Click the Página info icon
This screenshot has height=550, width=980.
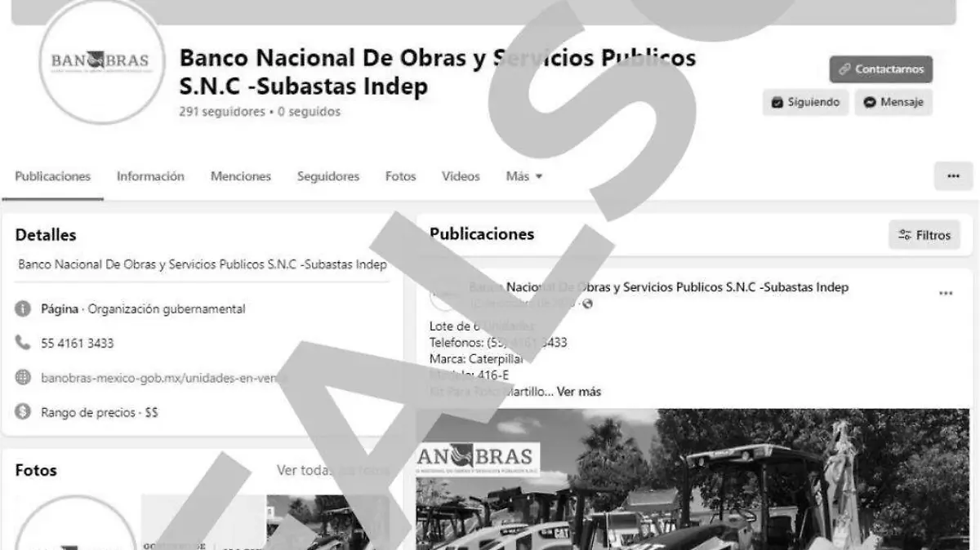coord(23,309)
